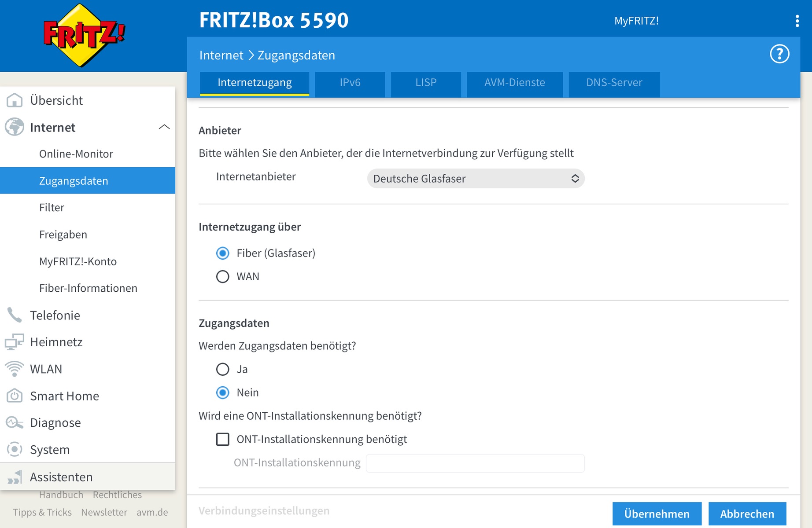Viewport: 812px width, 528px height.
Task: Open the Newsletter footer link
Action: pos(104,512)
